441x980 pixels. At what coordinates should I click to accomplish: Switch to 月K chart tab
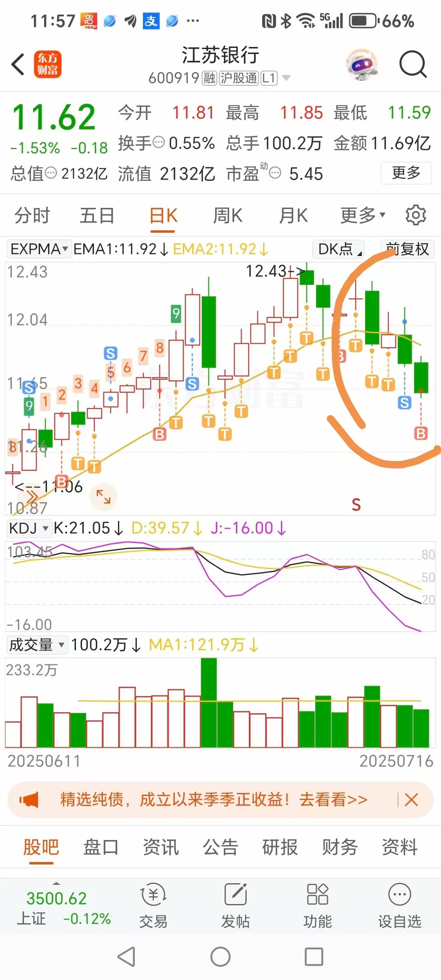click(x=293, y=215)
